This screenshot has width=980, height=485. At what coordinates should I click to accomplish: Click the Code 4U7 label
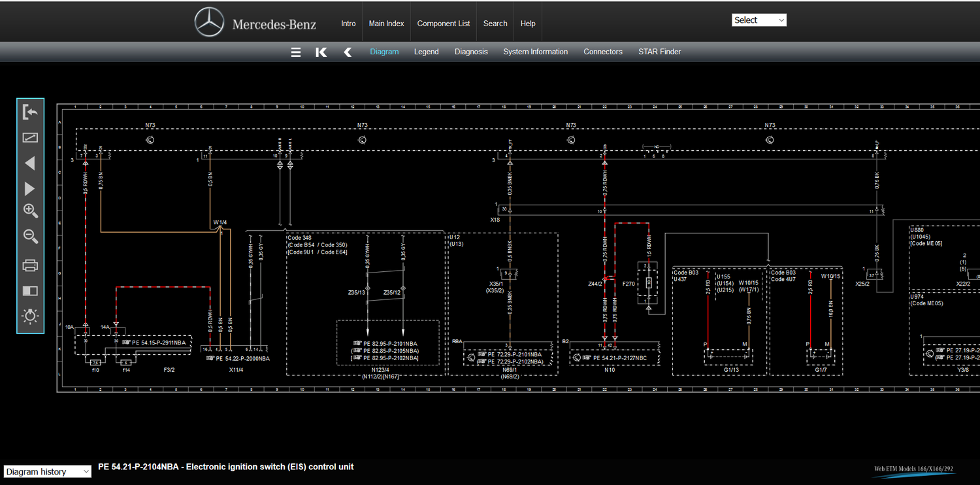click(783, 279)
